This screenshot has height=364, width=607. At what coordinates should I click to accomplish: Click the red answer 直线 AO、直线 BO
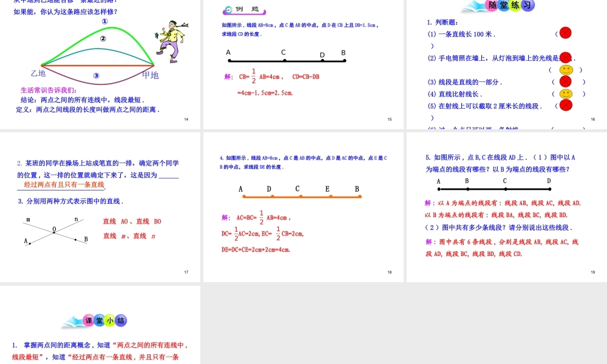point(132,221)
